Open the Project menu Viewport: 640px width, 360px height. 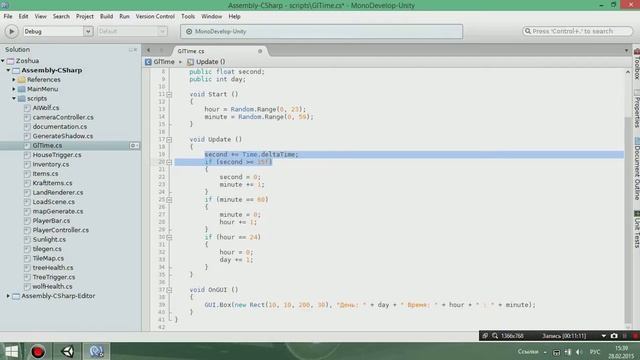tap(85, 16)
